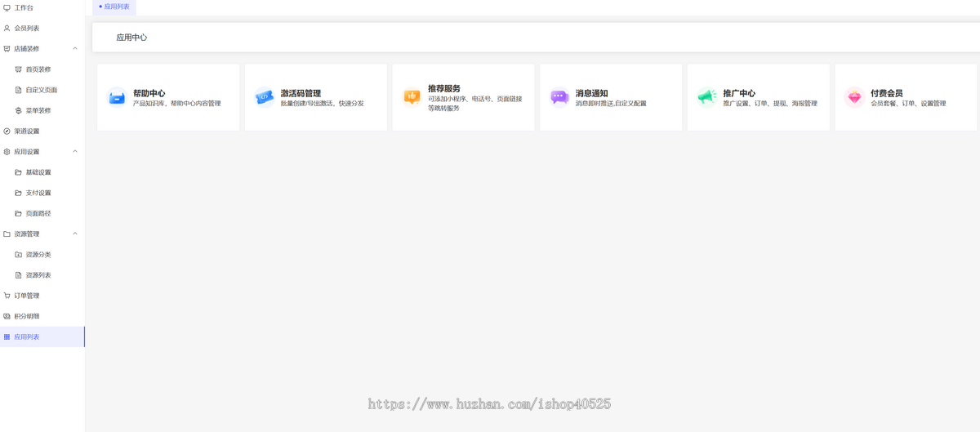Collapse the 资源管理 menu chevron

pyautogui.click(x=76, y=234)
